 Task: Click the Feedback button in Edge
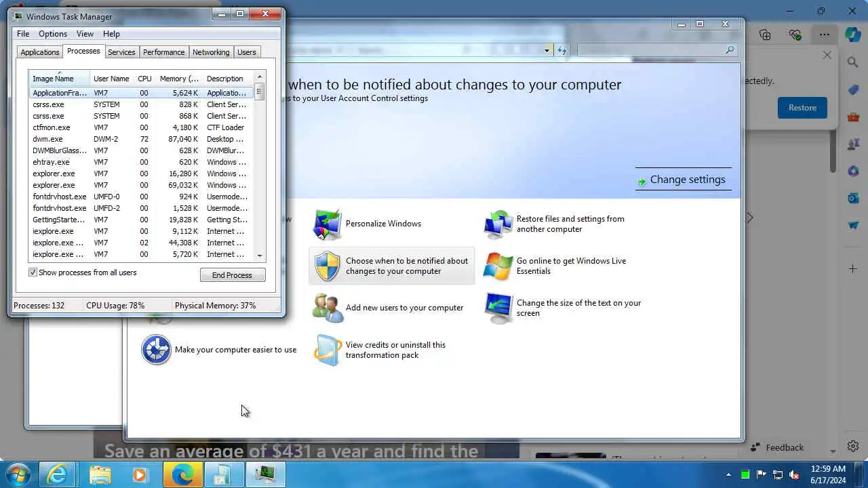click(x=777, y=447)
